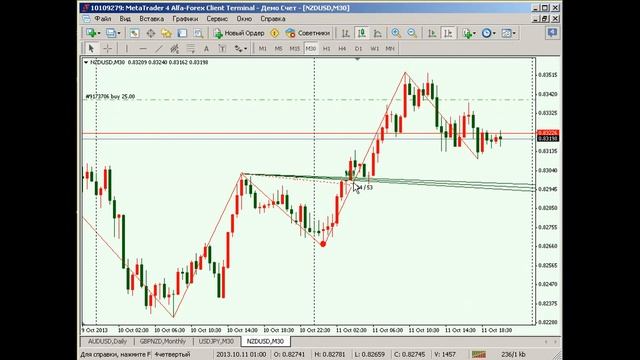Open the Data Window icon
This screenshot has width=640, height=360.
[151, 33]
